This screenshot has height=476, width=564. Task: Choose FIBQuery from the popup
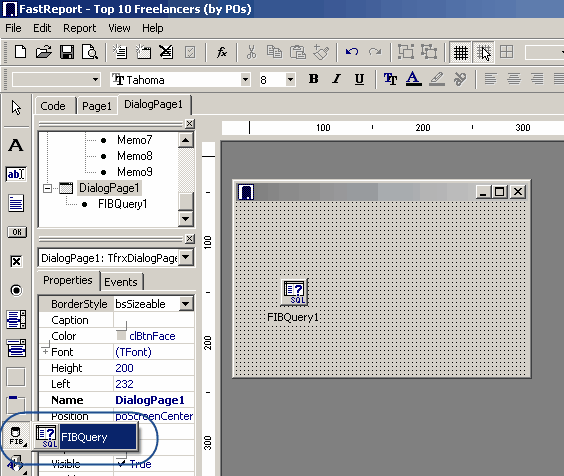click(86, 437)
